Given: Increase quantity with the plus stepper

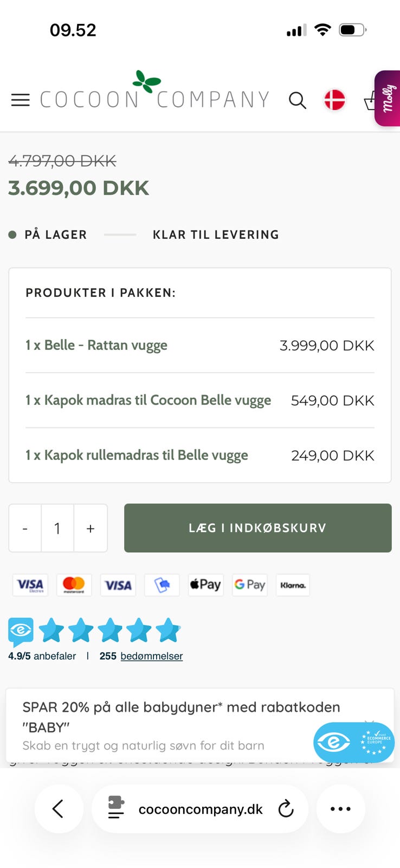Looking at the screenshot, I should pyautogui.click(x=90, y=528).
